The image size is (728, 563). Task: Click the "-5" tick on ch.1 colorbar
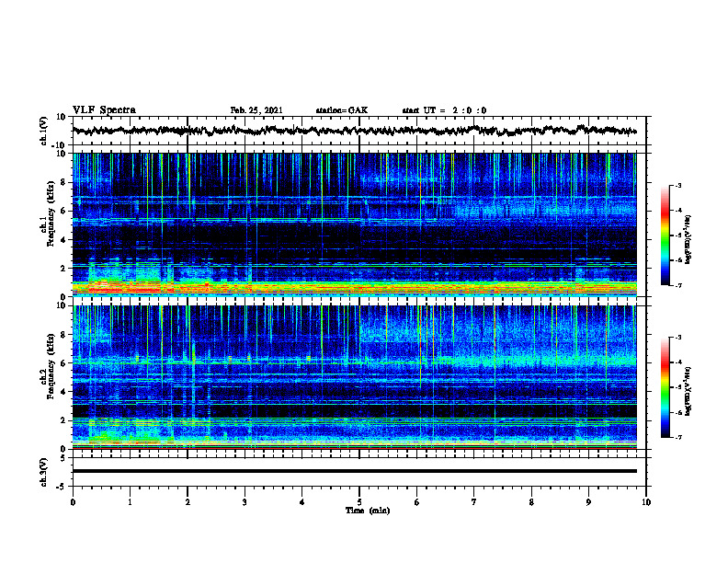(x=677, y=236)
